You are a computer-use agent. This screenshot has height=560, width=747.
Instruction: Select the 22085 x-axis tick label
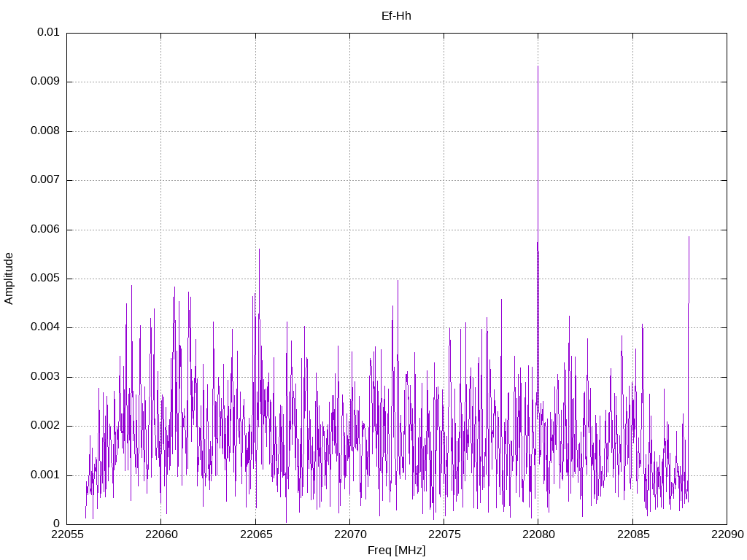pyautogui.click(x=632, y=536)
